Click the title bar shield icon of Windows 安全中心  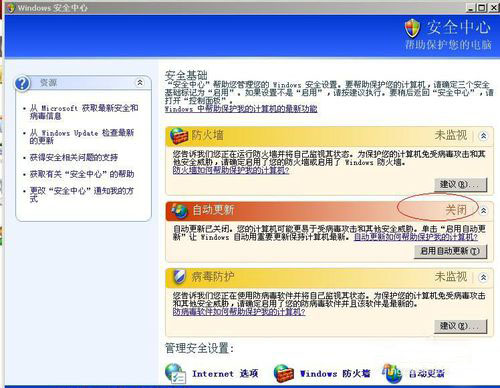point(10,8)
